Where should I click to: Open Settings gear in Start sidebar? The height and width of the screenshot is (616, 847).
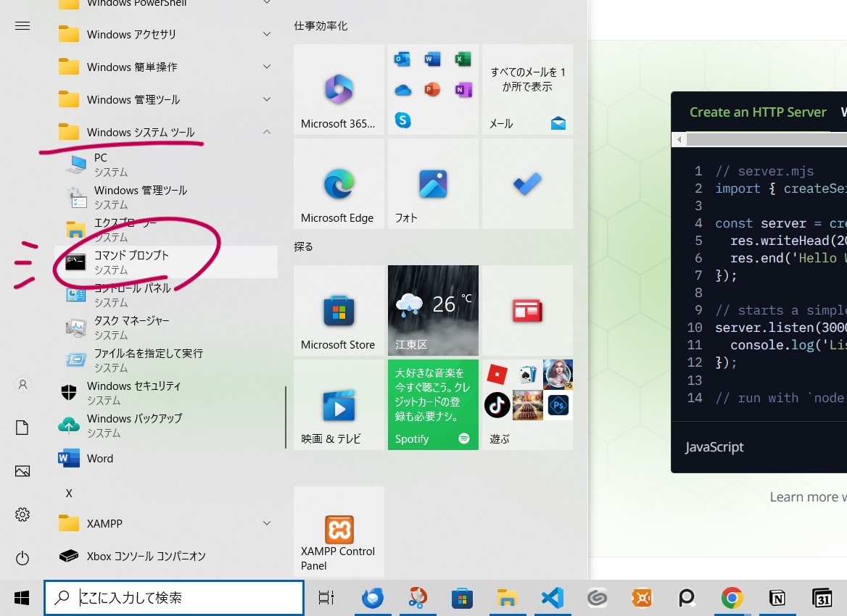22,515
